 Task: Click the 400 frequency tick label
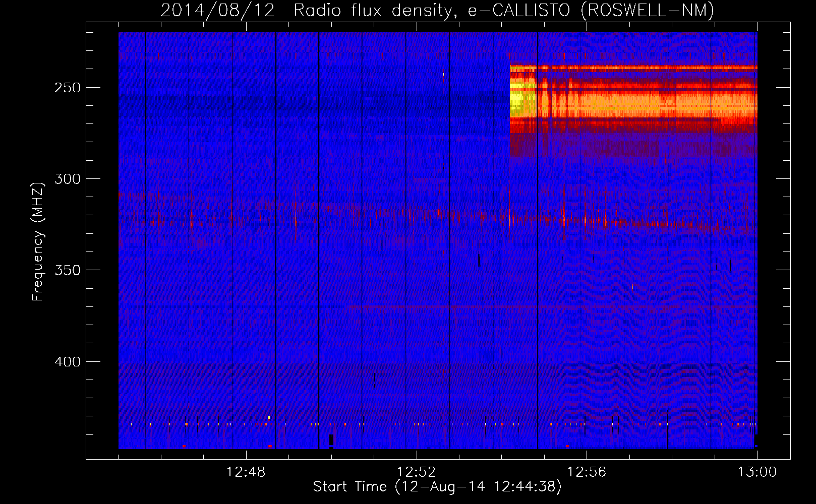pyautogui.click(x=68, y=362)
